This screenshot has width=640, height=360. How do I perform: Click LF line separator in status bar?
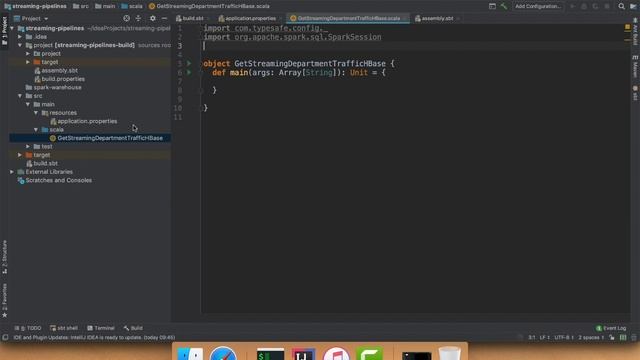(544, 338)
